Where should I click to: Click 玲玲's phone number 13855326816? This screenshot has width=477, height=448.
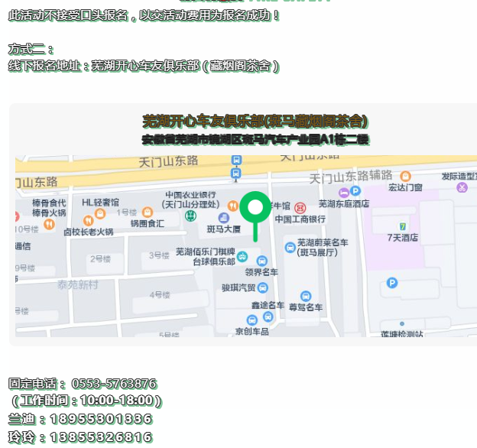click(x=101, y=437)
